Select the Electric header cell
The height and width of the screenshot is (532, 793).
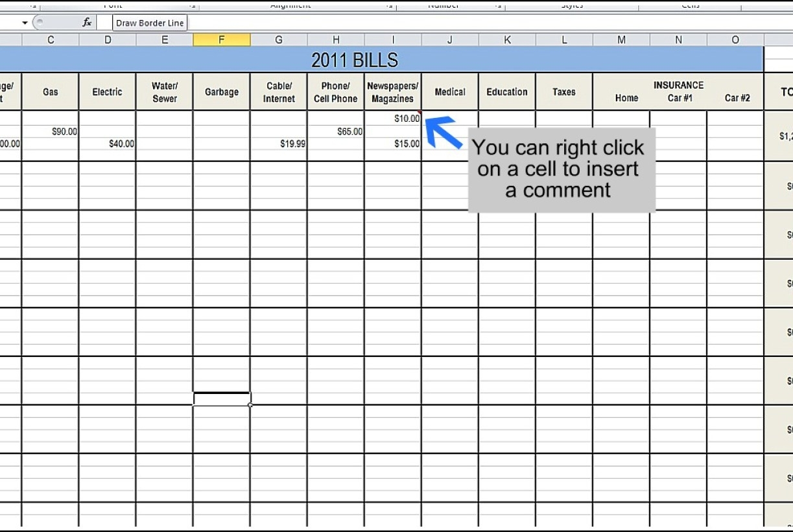108,92
